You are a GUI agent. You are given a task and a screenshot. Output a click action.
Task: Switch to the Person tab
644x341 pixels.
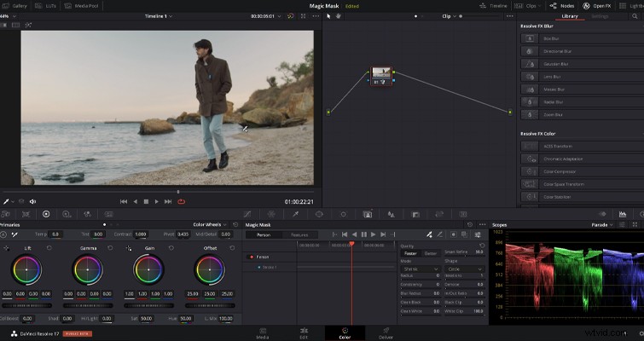[x=264, y=234]
